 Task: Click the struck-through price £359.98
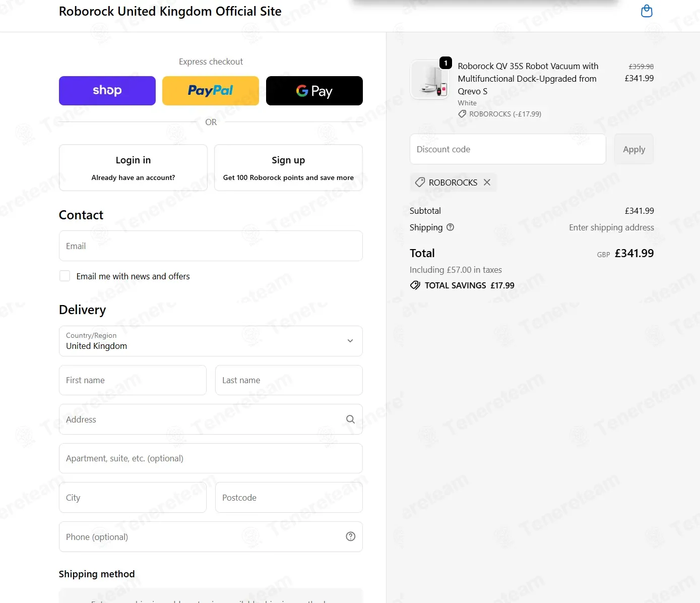pyautogui.click(x=641, y=66)
